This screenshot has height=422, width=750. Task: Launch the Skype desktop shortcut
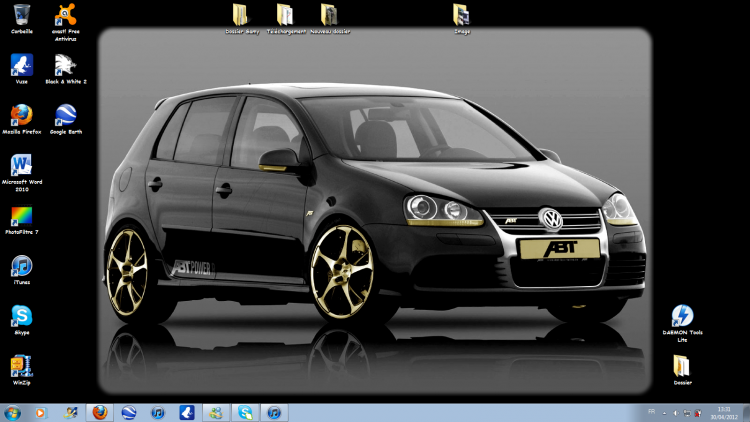22,320
